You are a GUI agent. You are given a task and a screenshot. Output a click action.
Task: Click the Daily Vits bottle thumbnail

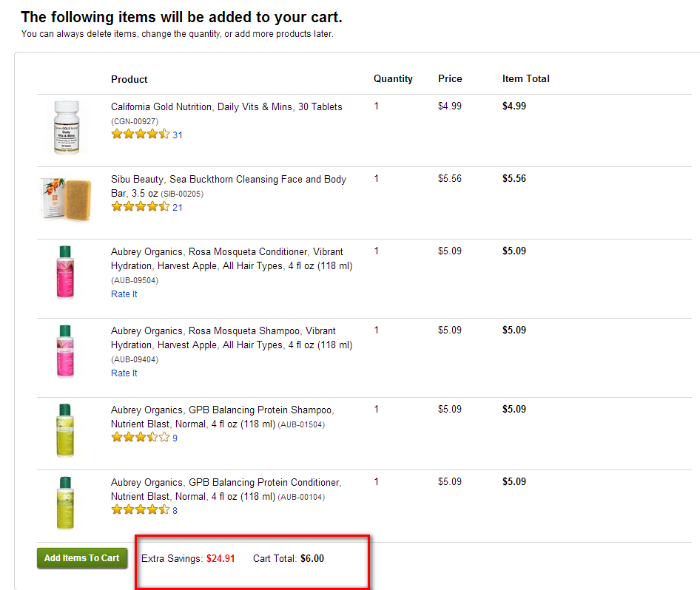pos(67,128)
